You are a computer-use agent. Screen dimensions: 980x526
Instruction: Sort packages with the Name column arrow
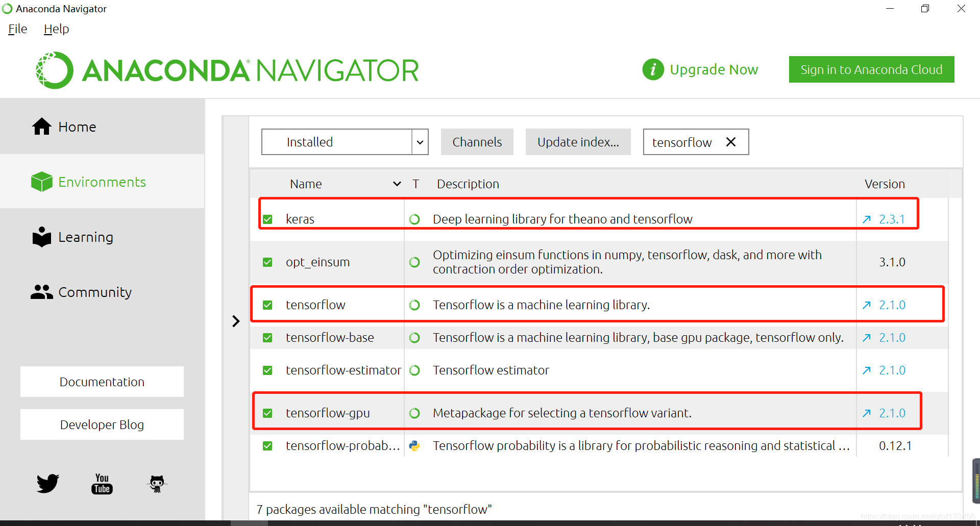click(x=397, y=184)
